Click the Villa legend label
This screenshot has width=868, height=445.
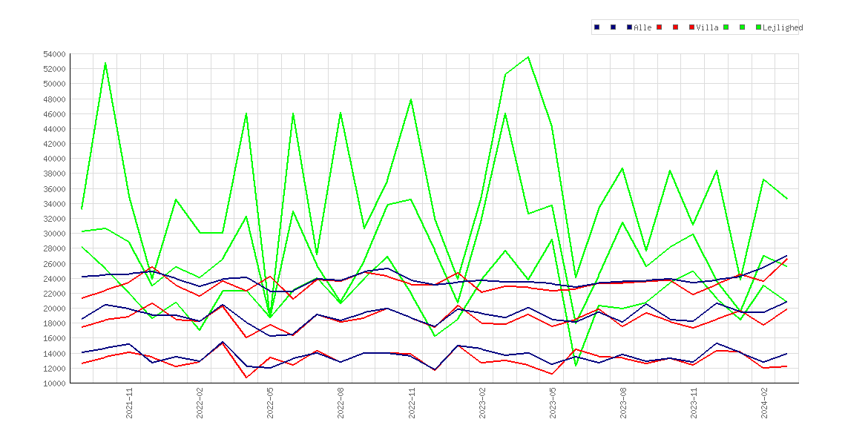coord(708,27)
